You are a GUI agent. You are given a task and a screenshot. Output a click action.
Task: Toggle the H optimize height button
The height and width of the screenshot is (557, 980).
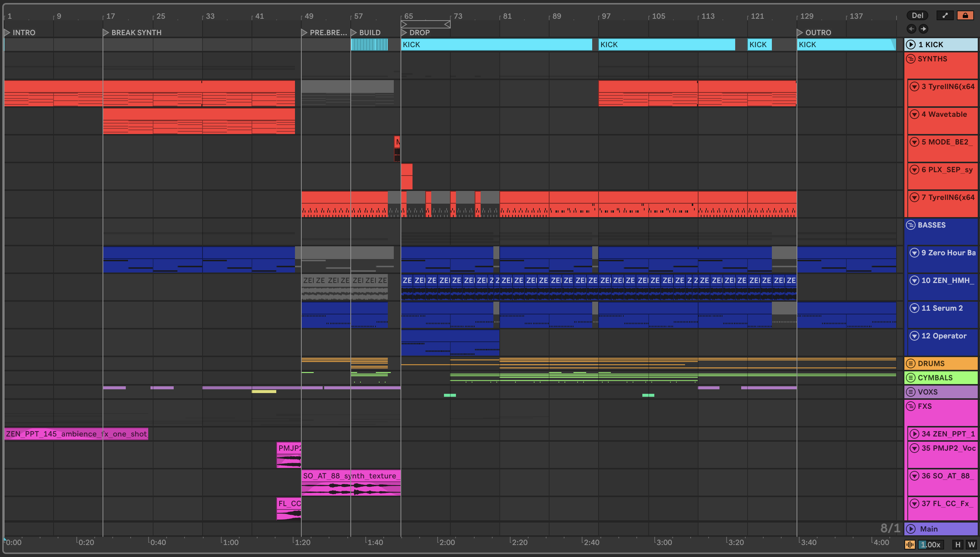point(958,544)
